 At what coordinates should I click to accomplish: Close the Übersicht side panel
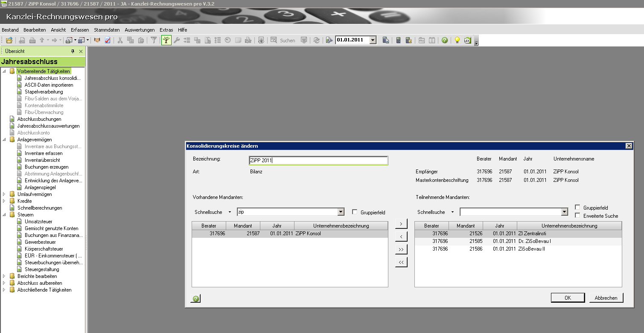pyautogui.click(x=81, y=51)
